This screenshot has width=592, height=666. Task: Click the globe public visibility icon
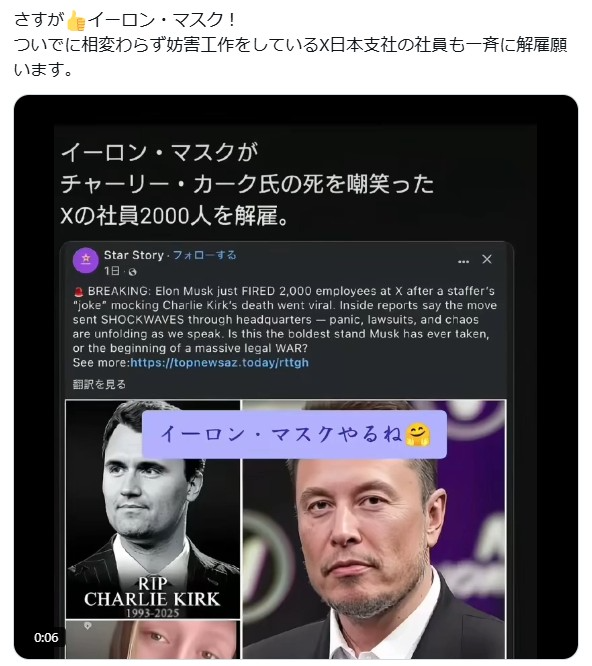[132, 272]
